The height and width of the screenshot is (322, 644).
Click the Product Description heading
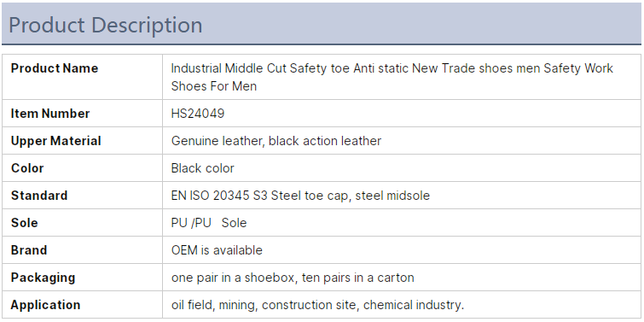[x=105, y=25]
